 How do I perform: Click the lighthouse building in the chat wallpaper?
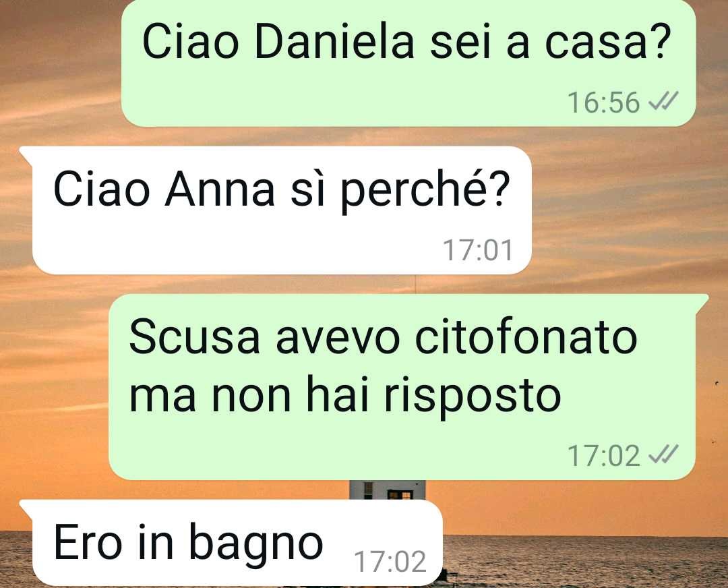coord(387,490)
